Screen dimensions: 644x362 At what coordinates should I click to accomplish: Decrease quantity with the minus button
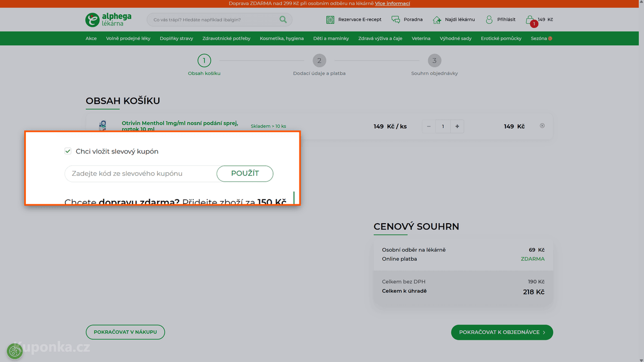429,127
